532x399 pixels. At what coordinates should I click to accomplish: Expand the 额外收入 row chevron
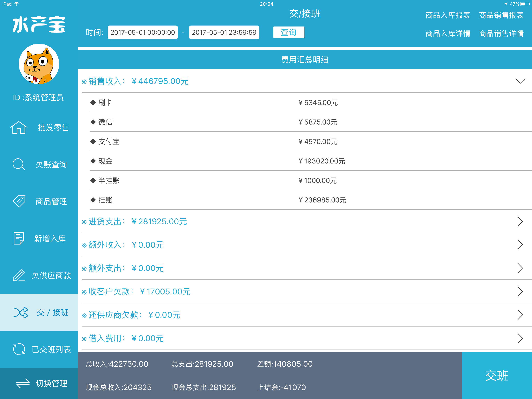click(520, 245)
